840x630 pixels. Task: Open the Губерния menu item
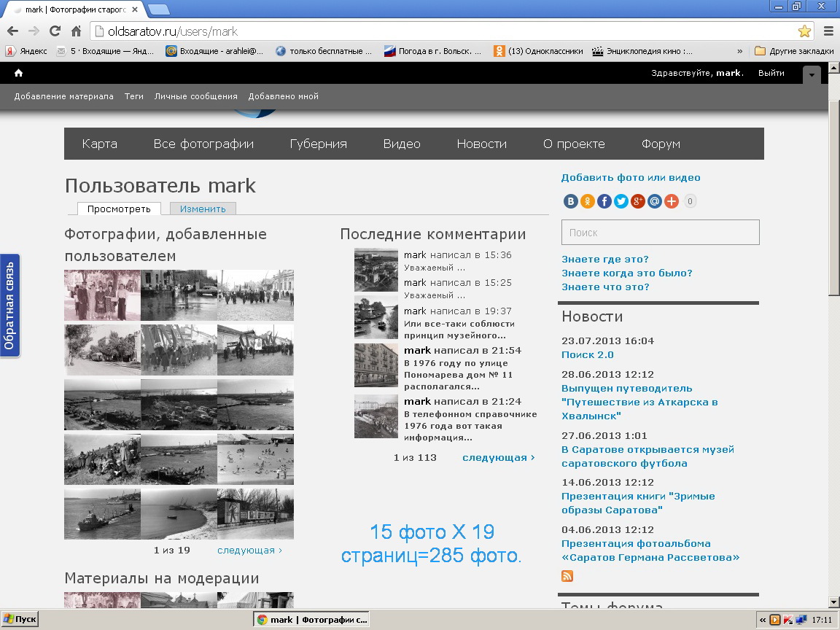pos(318,144)
